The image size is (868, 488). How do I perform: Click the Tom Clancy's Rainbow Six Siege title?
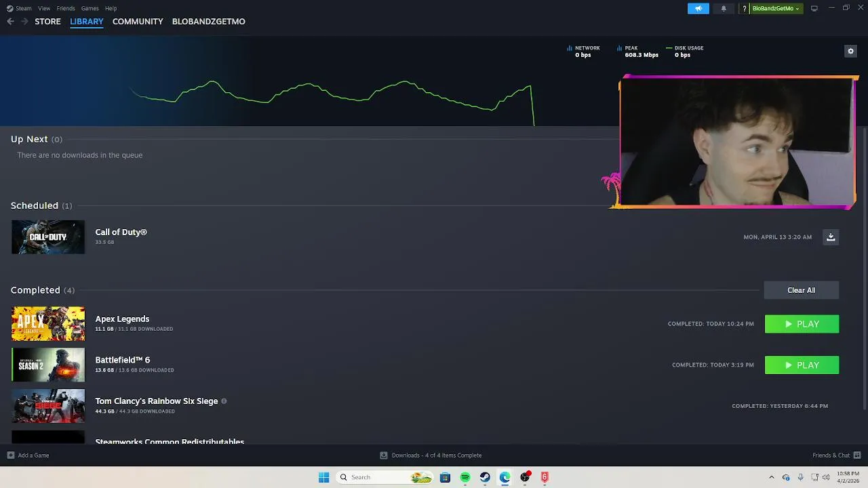tap(157, 401)
